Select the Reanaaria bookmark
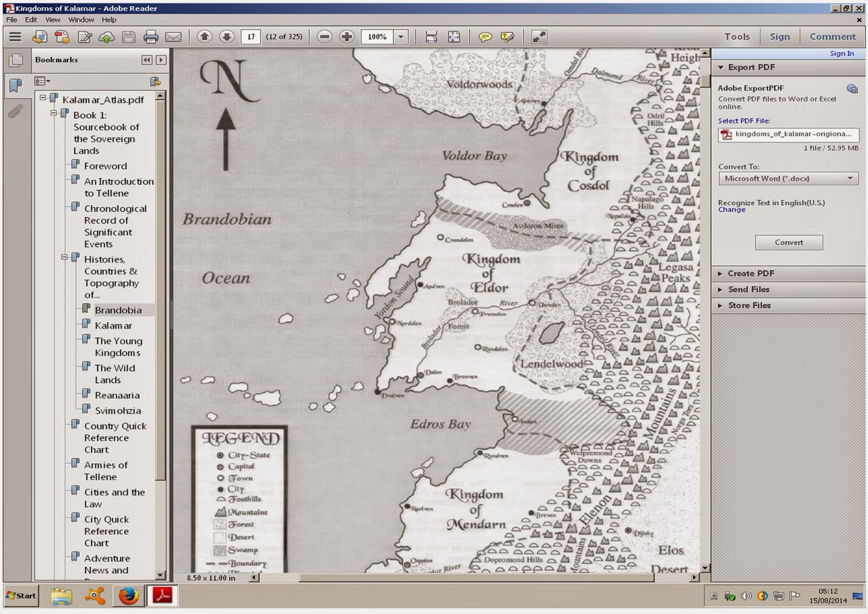 click(x=117, y=395)
